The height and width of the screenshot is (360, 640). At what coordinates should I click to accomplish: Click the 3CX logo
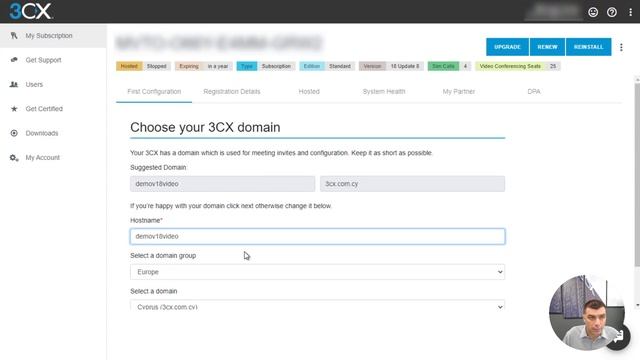tap(31, 11)
